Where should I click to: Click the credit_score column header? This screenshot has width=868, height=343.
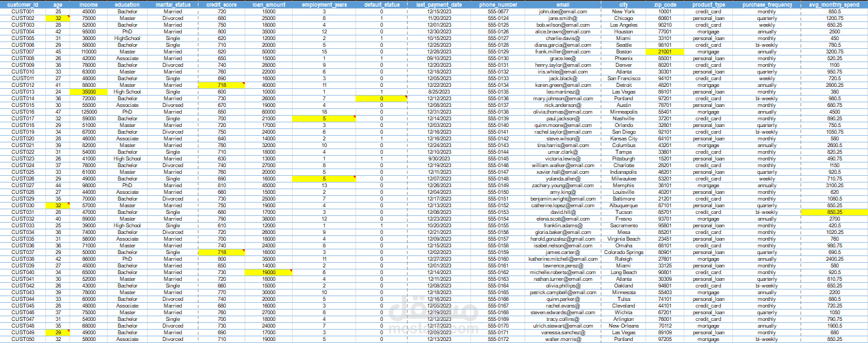coord(221,5)
